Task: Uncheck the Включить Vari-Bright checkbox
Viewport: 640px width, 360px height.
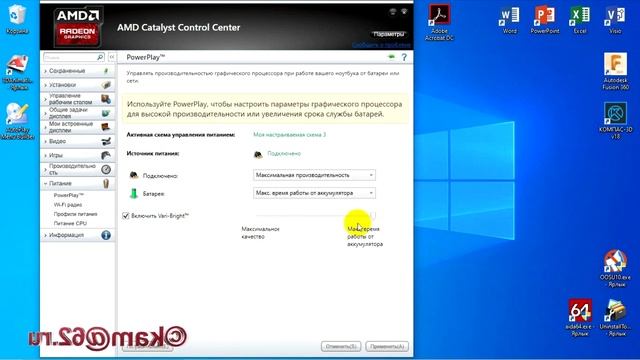Action: 126,216
